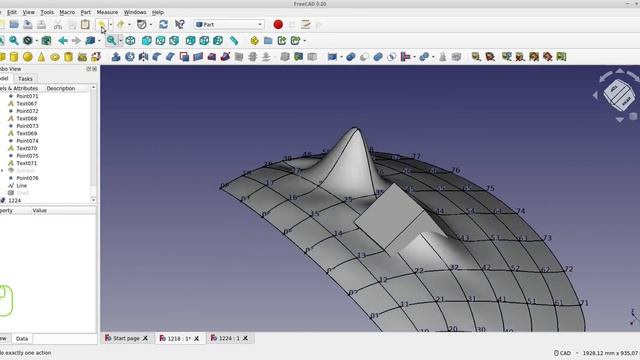Open the Windows menu
Viewport: 640px width, 360px height.
[x=135, y=12]
